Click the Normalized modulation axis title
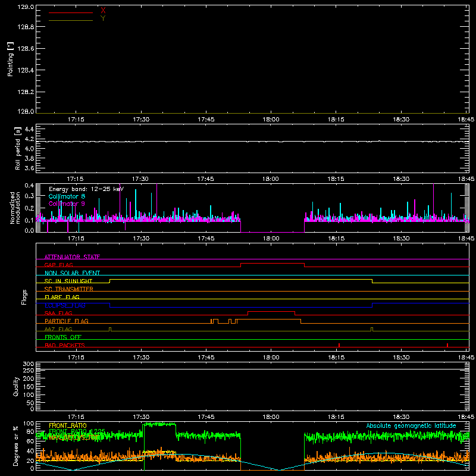This screenshot has width=476, height=476. click(x=15, y=208)
